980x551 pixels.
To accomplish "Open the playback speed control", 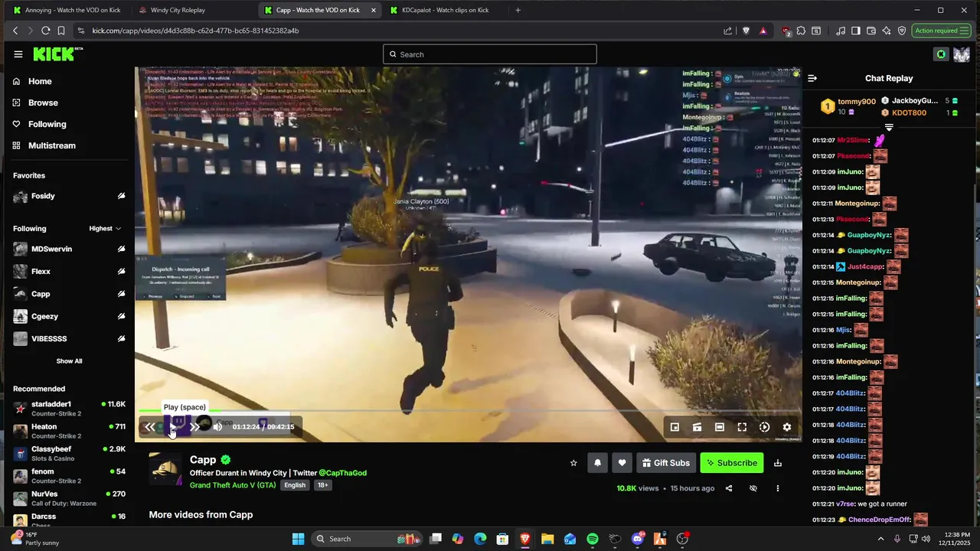I will (764, 427).
